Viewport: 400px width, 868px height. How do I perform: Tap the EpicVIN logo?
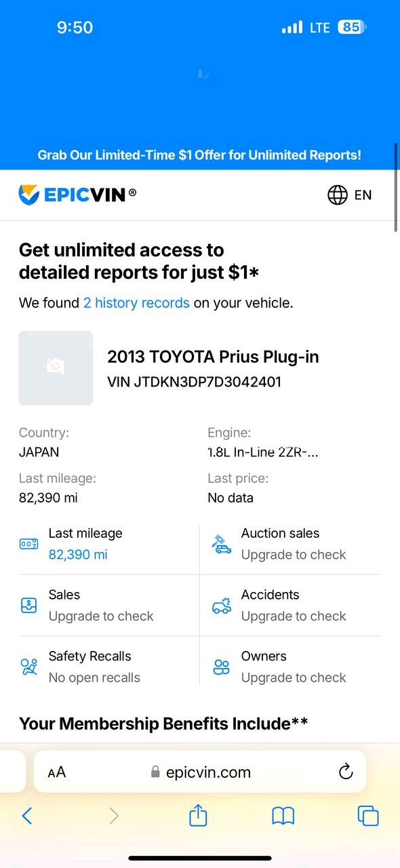tap(77, 195)
